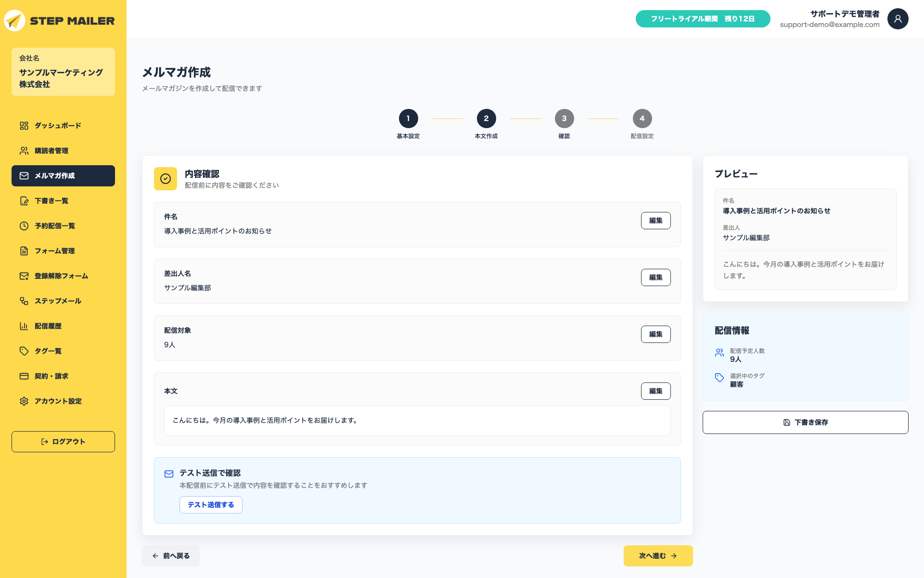Viewport: 924px width, 578px height.
Task: Click step 4 配信設定 circle
Action: 642,118
